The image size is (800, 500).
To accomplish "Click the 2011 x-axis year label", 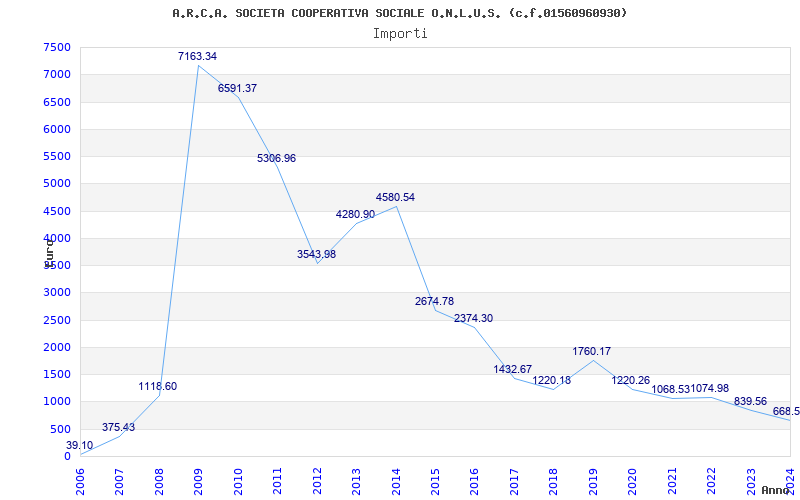I will coord(278,481).
